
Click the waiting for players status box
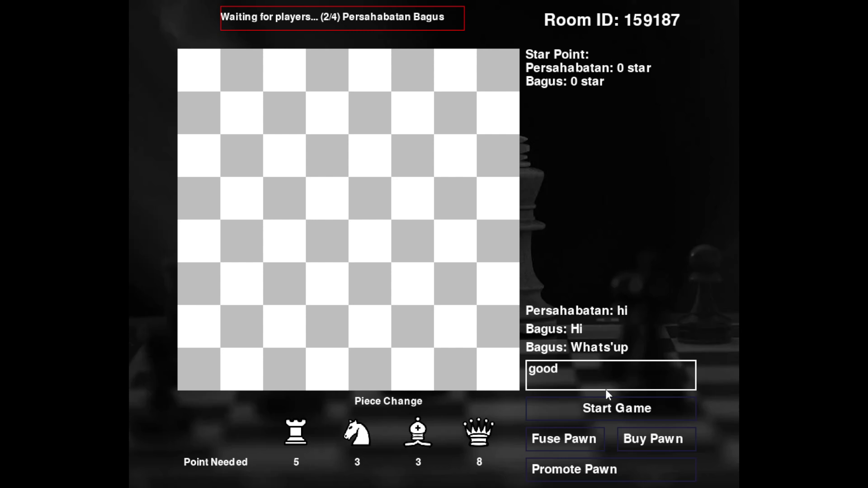pyautogui.click(x=342, y=18)
